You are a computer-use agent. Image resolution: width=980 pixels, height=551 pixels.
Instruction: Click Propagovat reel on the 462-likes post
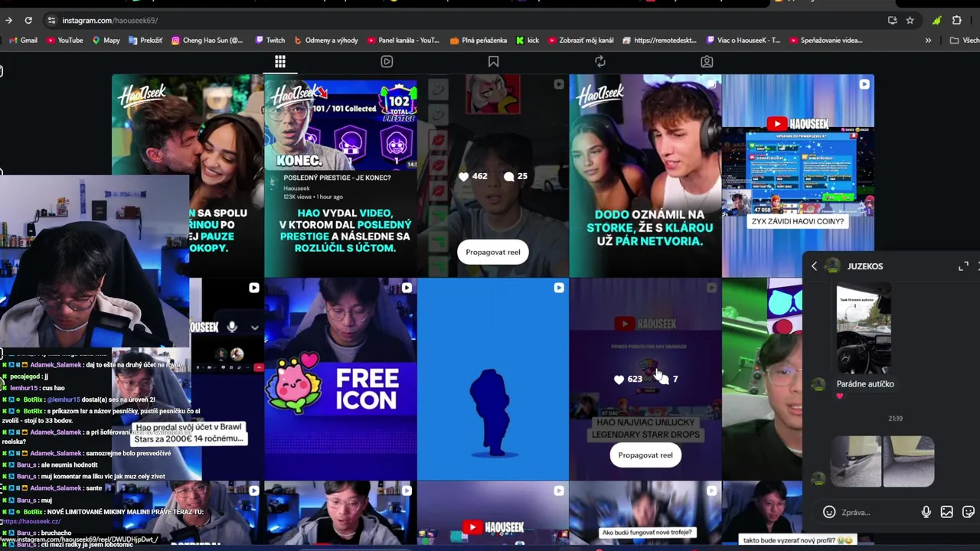pyautogui.click(x=493, y=252)
